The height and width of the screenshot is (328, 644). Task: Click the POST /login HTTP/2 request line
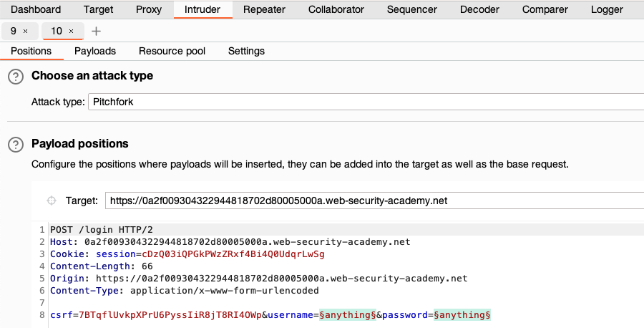pyautogui.click(x=102, y=230)
